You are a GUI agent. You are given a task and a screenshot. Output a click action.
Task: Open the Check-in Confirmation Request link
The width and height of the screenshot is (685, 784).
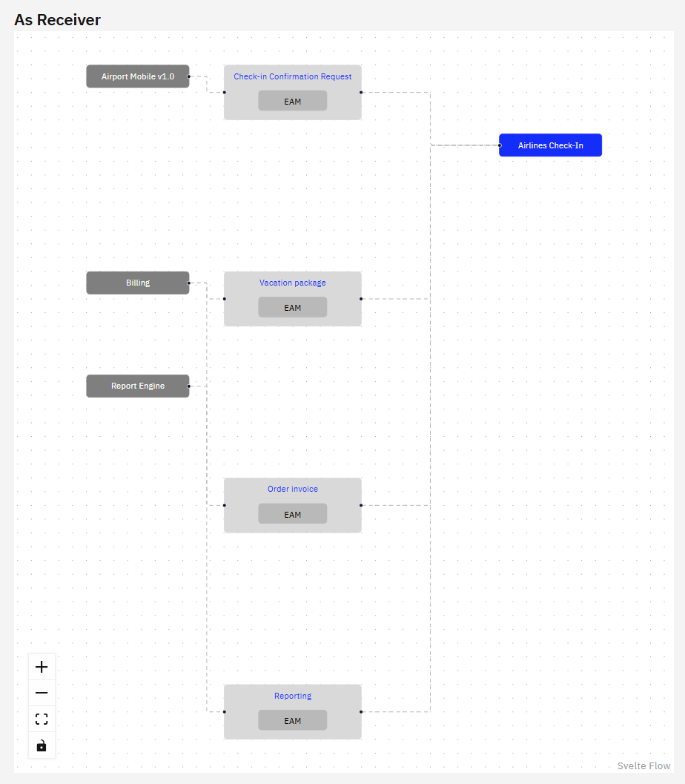pos(293,76)
